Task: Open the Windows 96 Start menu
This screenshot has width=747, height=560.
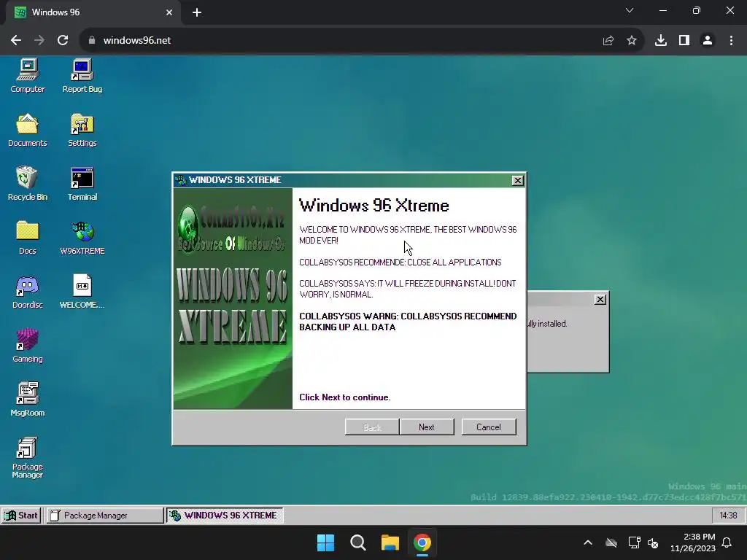Action: click(x=21, y=516)
